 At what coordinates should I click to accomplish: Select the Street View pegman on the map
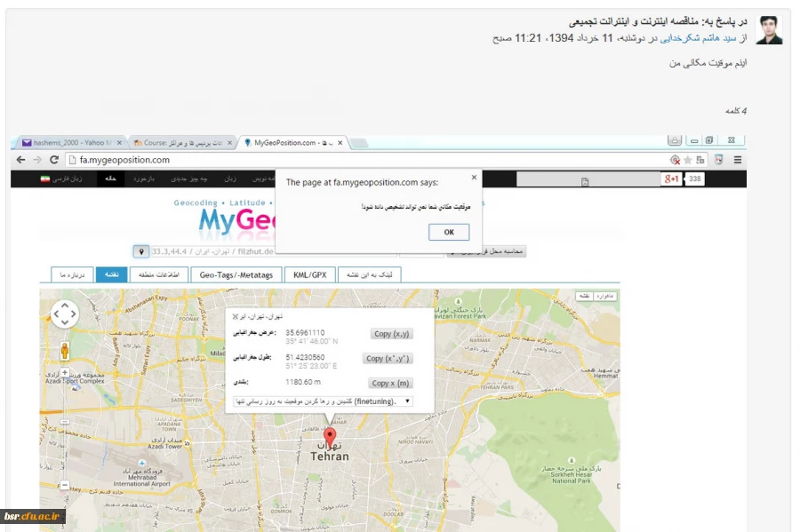64,350
